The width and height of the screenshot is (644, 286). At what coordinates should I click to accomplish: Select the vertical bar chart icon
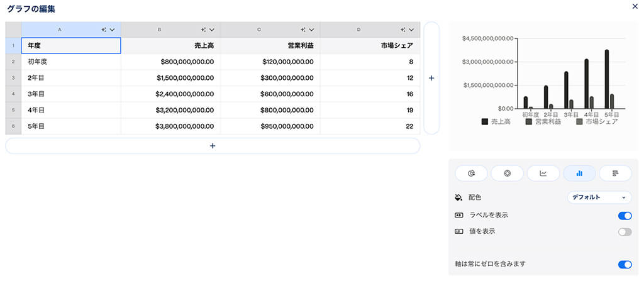pyautogui.click(x=579, y=173)
